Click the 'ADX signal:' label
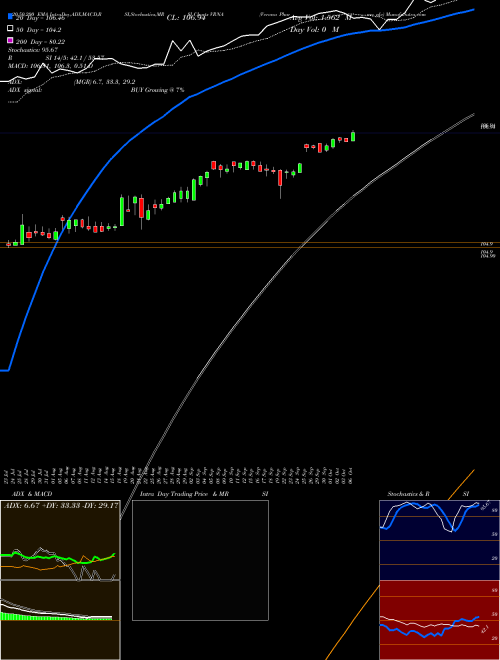The image size is (500, 660). 25,90
